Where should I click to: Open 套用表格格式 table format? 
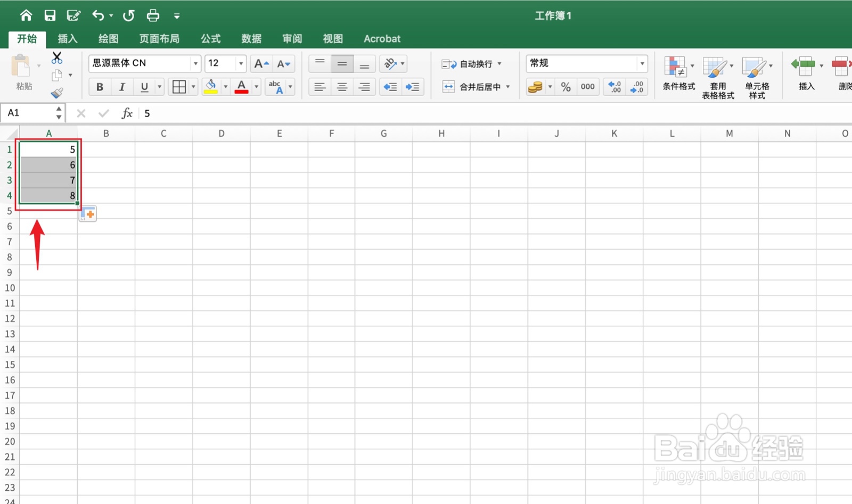[718, 78]
